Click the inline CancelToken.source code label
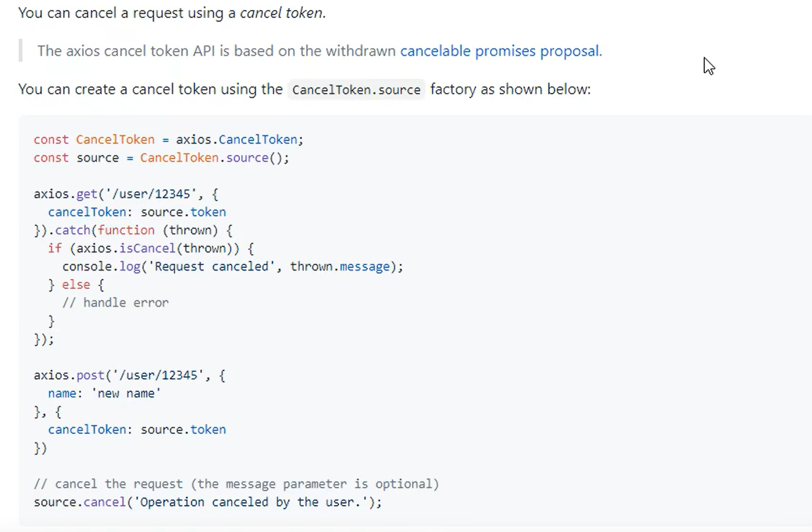812x532 pixels. tap(356, 90)
